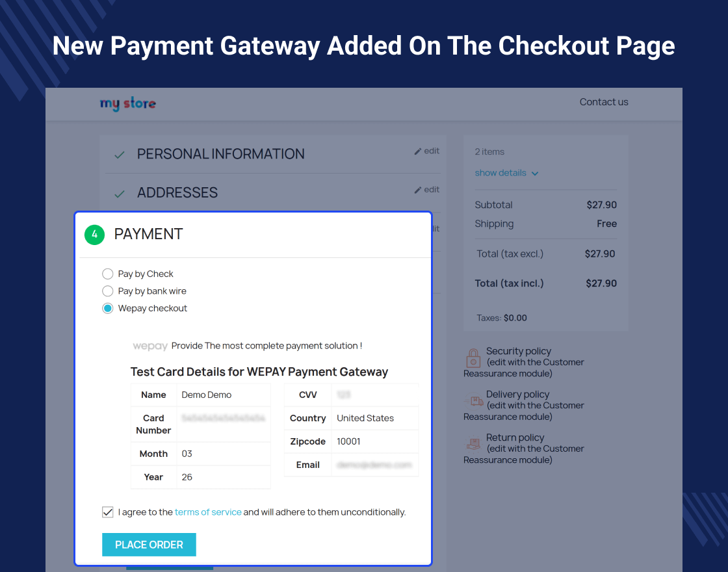Select the Pay by bank wire option

(x=107, y=291)
